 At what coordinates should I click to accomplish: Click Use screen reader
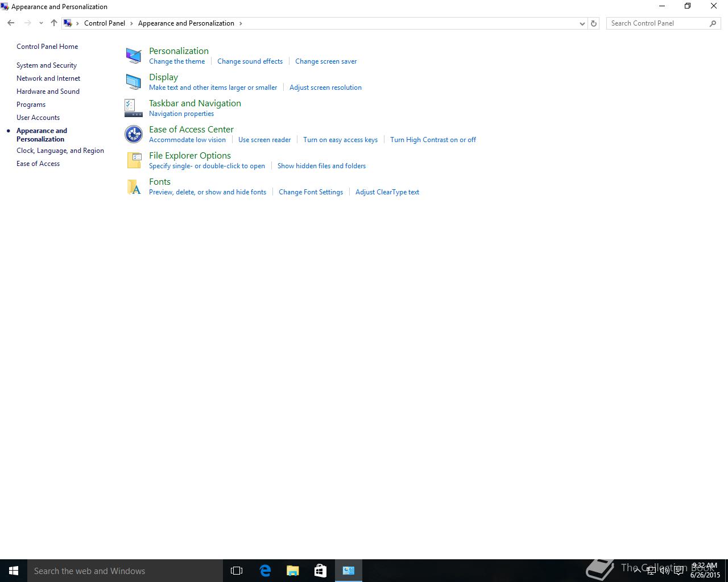[x=264, y=140]
